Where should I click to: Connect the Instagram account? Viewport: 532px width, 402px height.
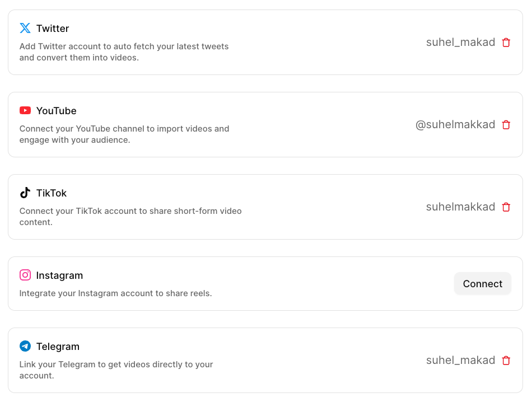483,284
